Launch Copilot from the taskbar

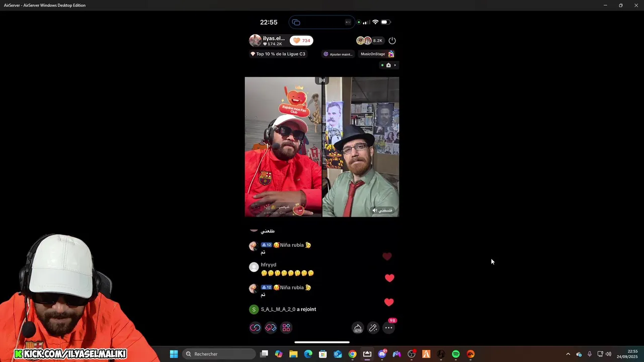click(x=279, y=354)
